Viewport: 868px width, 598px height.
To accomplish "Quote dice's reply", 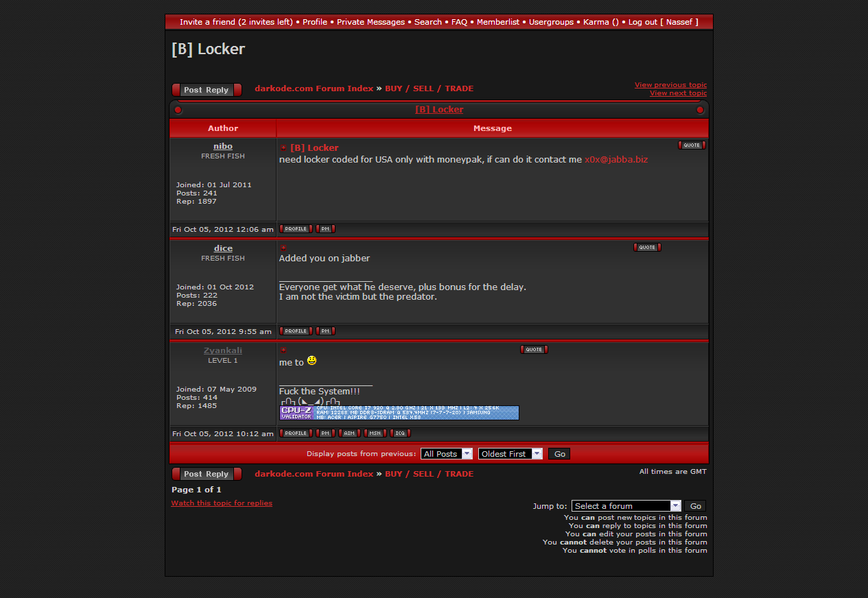I will [x=647, y=248].
